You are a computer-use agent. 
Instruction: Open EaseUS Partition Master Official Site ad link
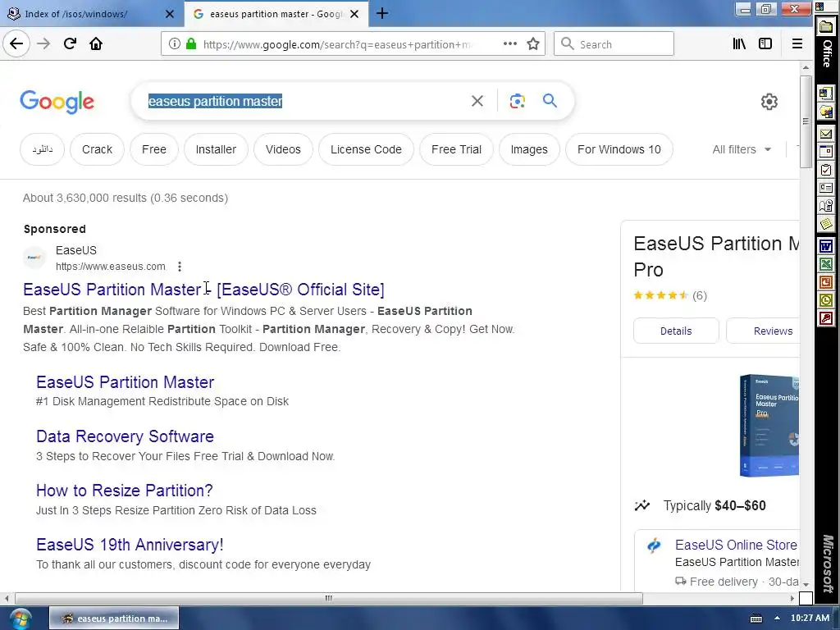(203, 290)
